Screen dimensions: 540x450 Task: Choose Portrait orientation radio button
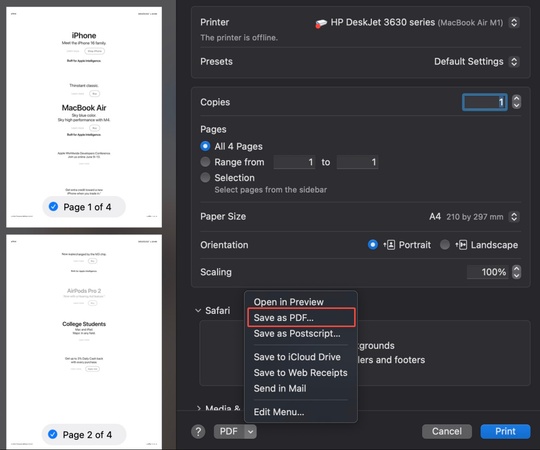click(x=373, y=245)
